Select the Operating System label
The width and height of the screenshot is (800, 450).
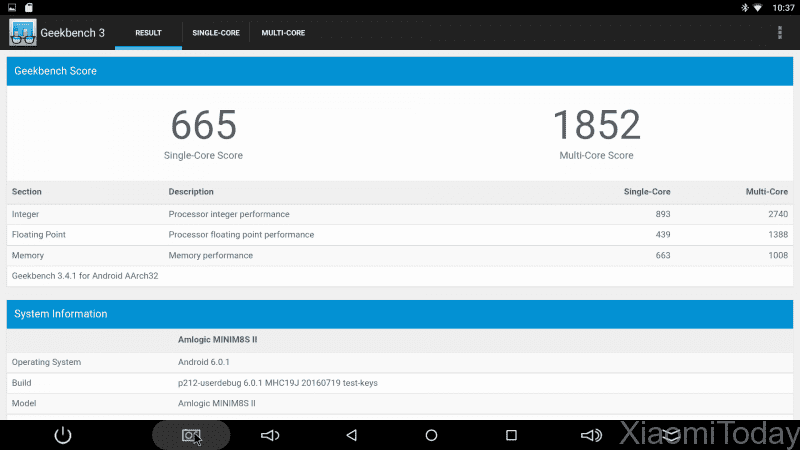click(x=46, y=362)
